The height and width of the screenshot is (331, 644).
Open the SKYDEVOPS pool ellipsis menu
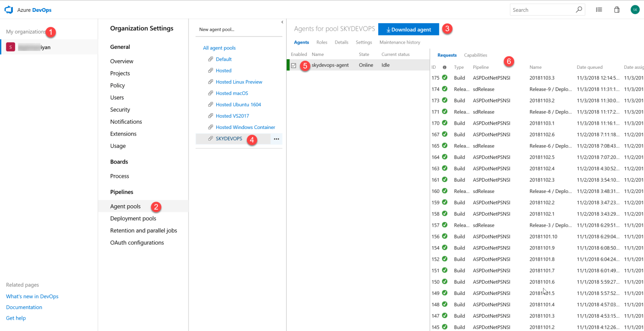(276, 139)
